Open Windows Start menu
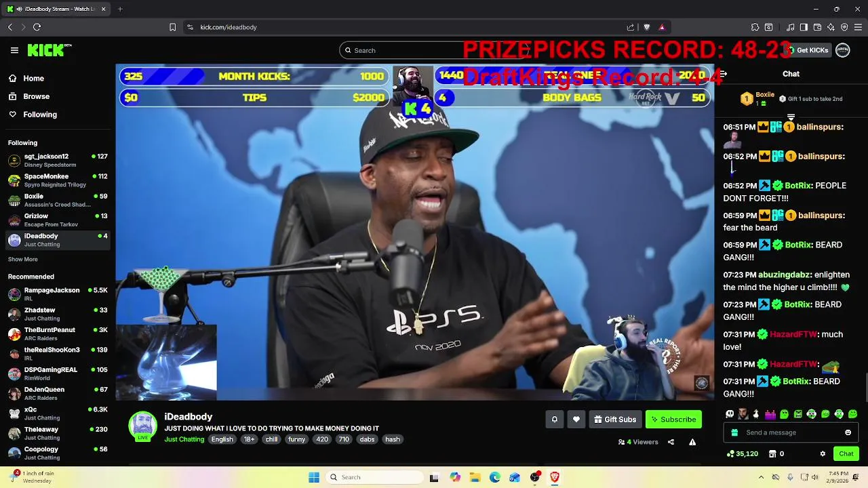This screenshot has height=488, width=868. (314, 477)
